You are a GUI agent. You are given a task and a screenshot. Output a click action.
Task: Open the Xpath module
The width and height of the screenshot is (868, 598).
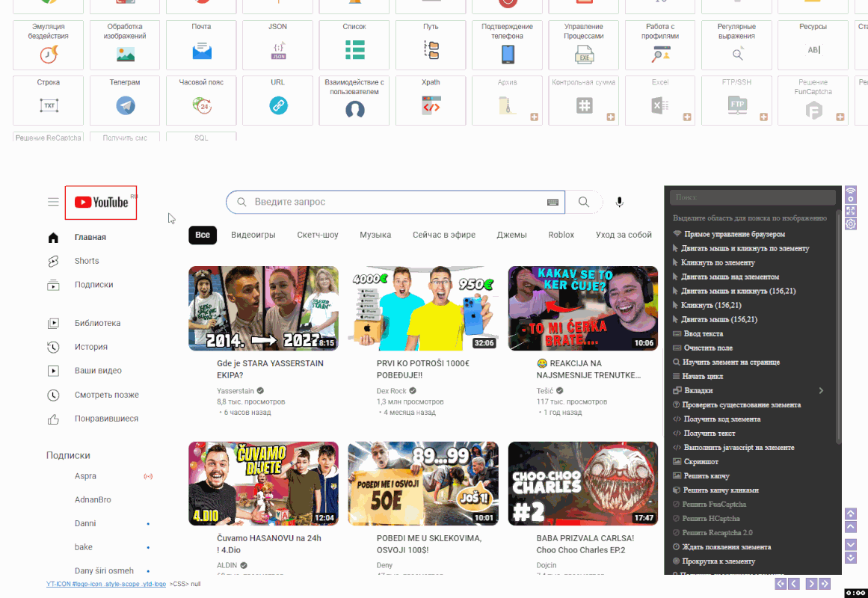(431, 100)
